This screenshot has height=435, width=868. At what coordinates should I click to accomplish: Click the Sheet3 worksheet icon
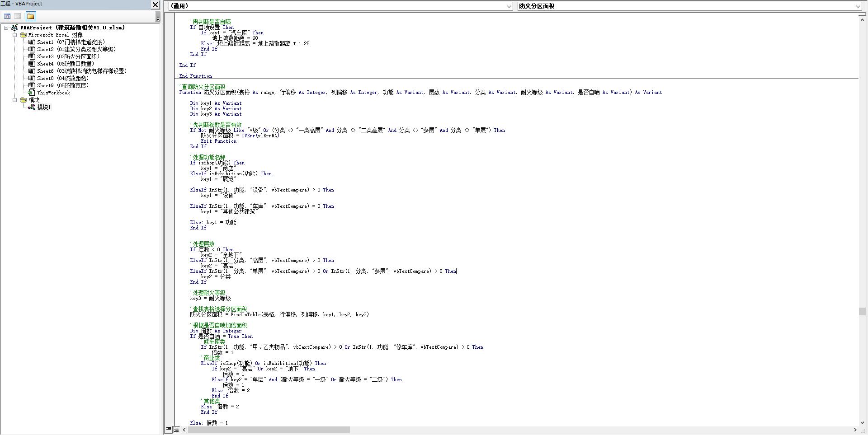coord(32,56)
